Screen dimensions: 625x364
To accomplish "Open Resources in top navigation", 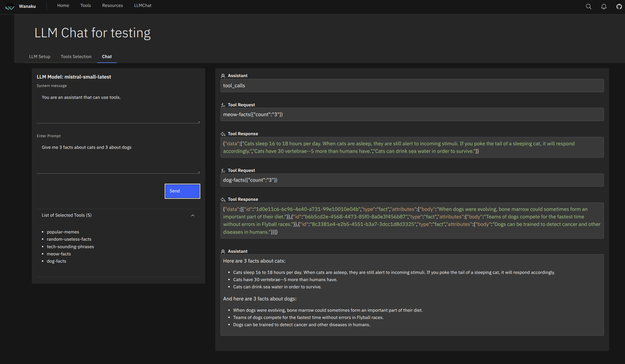I will (x=112, y=5).
